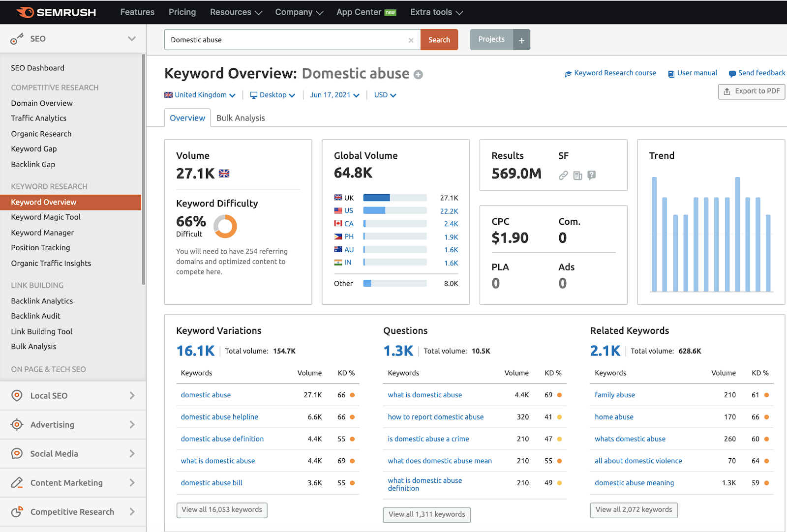Open the Desktop device dropdown
The width and height of the screenshot is (787, 532).
[x=272, y=95]
